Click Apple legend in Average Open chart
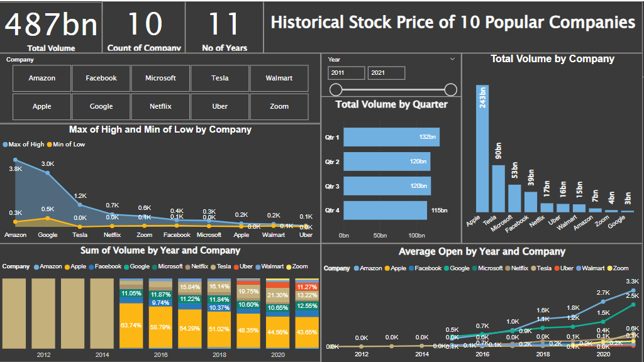This screenshot has width=644, height=362. [396, 268]
